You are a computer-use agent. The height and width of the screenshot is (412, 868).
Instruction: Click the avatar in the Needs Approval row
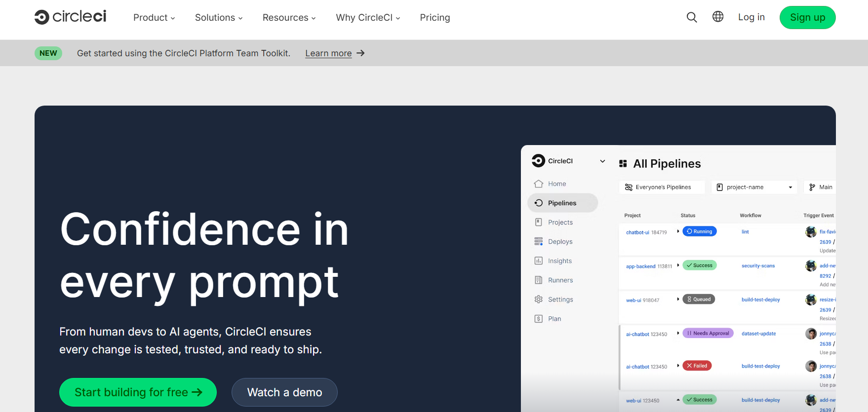(811, 334)
